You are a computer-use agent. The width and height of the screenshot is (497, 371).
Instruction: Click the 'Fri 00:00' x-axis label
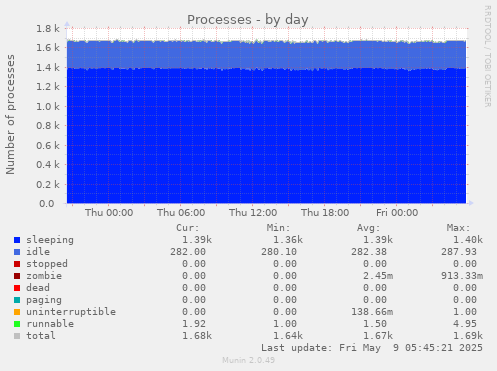point(397,213)
